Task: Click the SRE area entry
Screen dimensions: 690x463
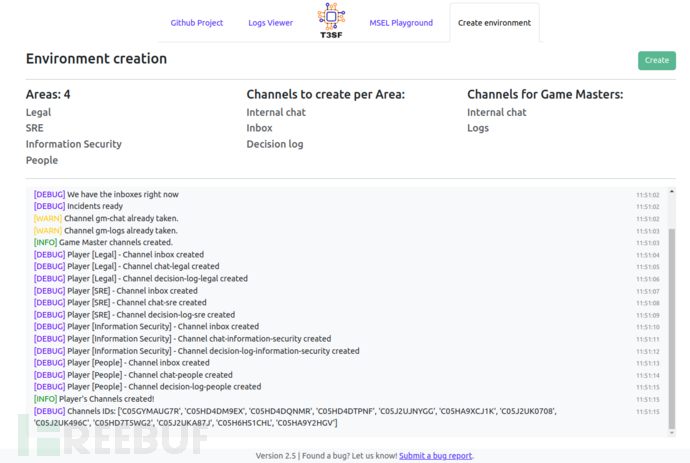Action: coord(36,129)
